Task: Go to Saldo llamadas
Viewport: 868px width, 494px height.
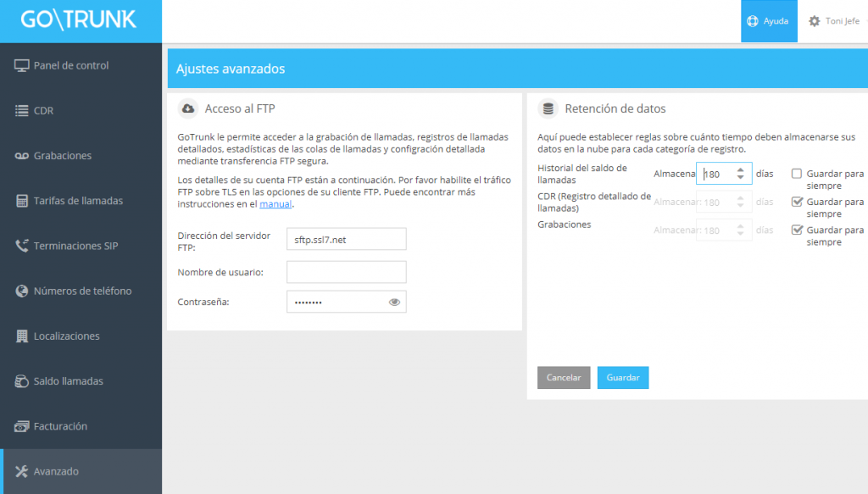Action: click(x=81, y=381)
